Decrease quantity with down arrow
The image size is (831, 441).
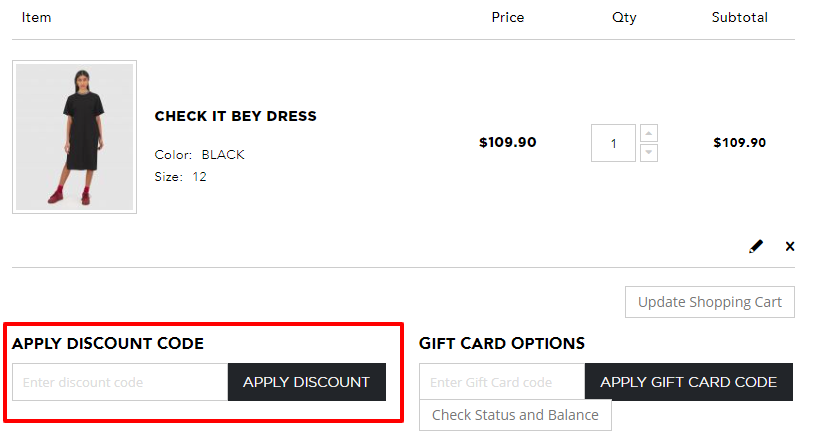(649, 153)
